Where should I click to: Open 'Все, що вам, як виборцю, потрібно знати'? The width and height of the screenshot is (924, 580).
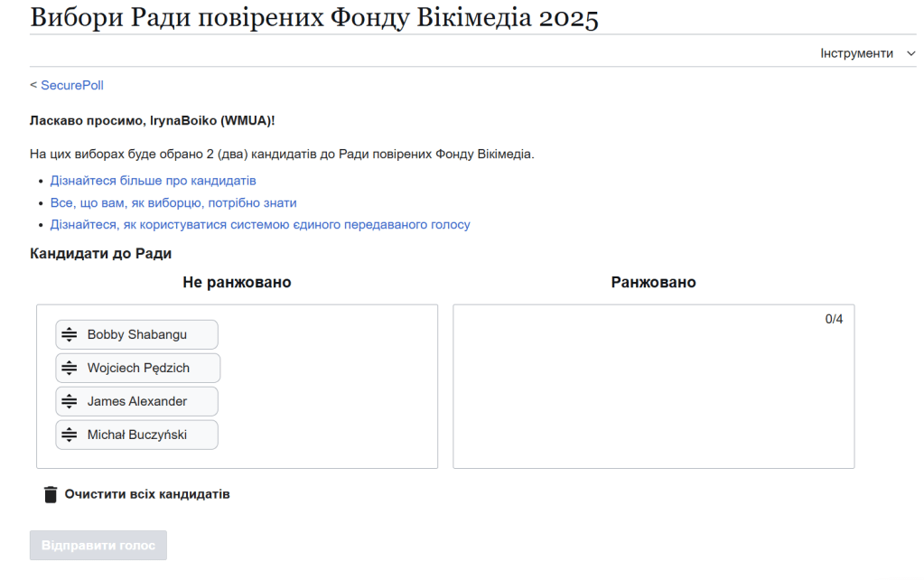point(173,202)
